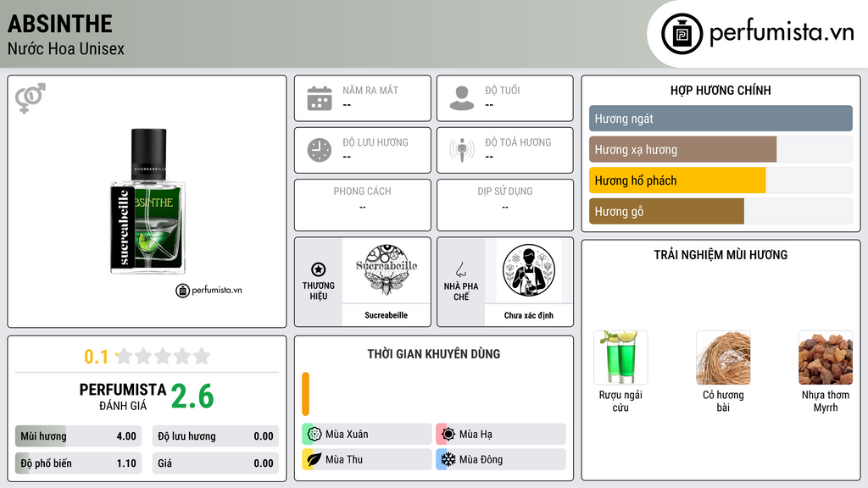The image size is (868, 488).
Task: Click the nose icon above Nhà pha chế
Action: tap(460, 269)
